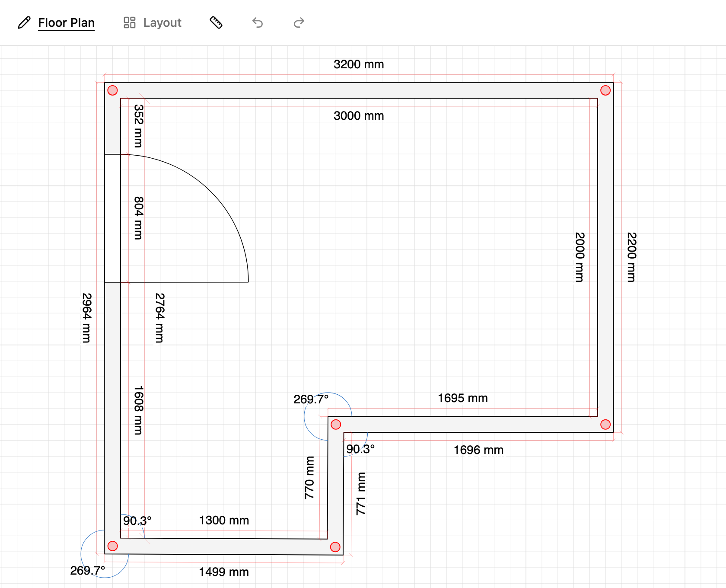The image size is (726, 588).
Task: Select the door opening in left wall
Action: point(112,218)
